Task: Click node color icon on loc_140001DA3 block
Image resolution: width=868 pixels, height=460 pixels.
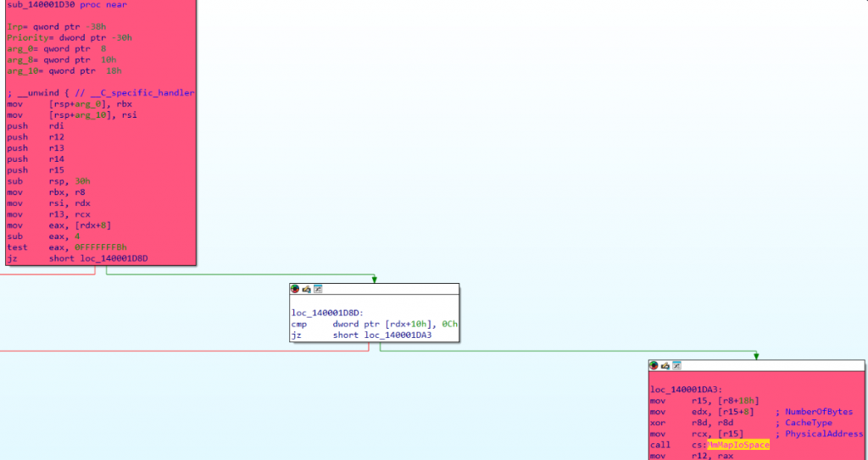Action: point(654,365)
